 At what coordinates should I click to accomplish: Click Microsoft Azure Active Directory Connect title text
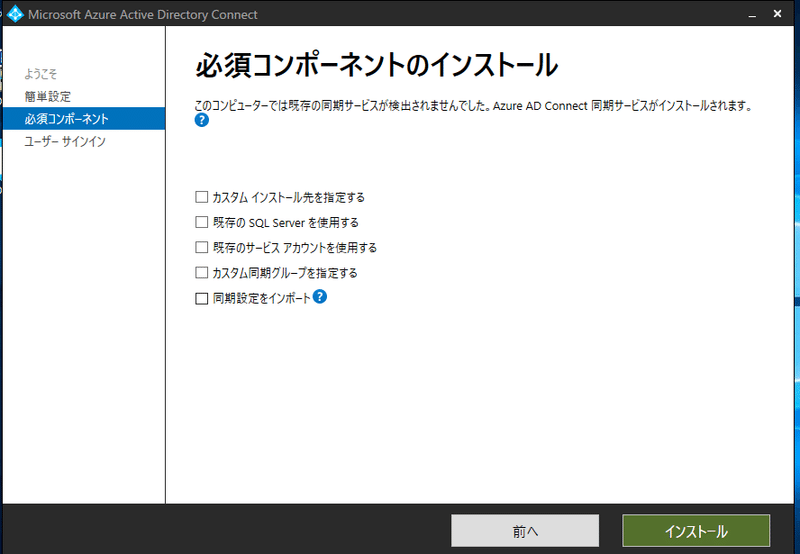pos(143,14)
